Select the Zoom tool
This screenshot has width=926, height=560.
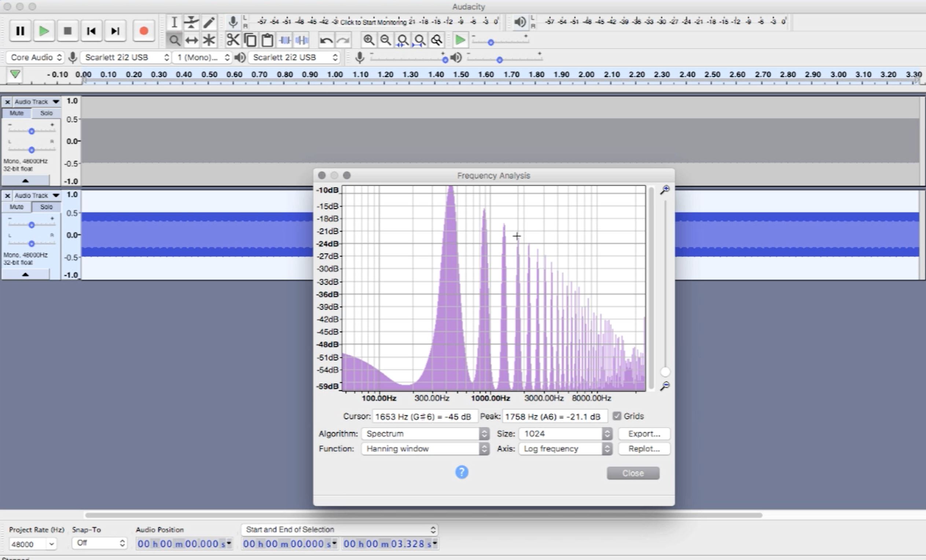click(174, 40)
